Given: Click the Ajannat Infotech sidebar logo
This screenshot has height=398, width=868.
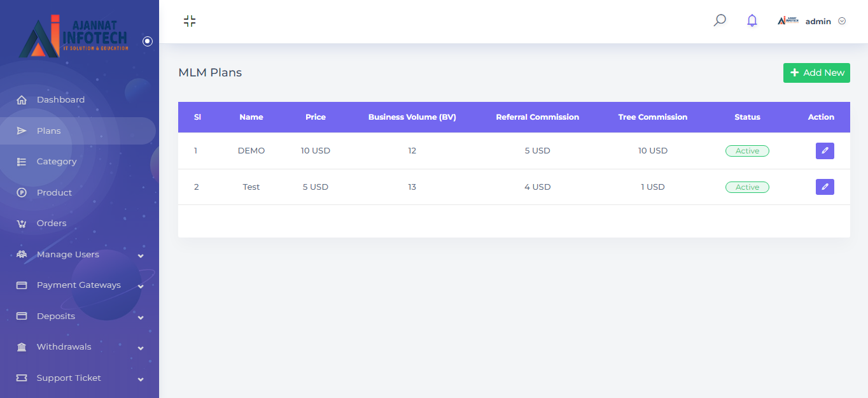Looking at the screenshot, I should coord(73,36).
